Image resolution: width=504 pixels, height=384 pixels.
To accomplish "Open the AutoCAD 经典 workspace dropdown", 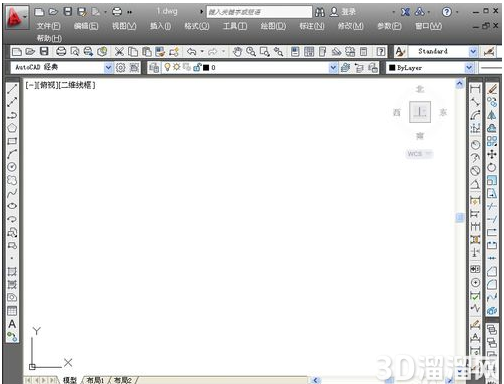I will point(108,68).
